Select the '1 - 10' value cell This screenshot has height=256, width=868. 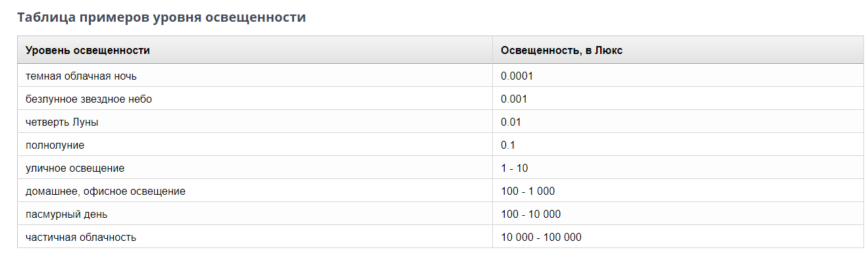678,168
